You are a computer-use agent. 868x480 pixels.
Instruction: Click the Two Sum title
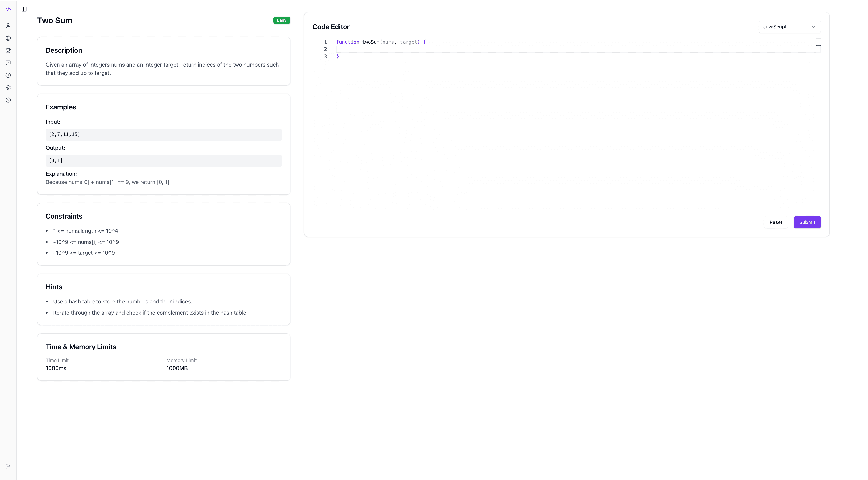pos(55,20)
